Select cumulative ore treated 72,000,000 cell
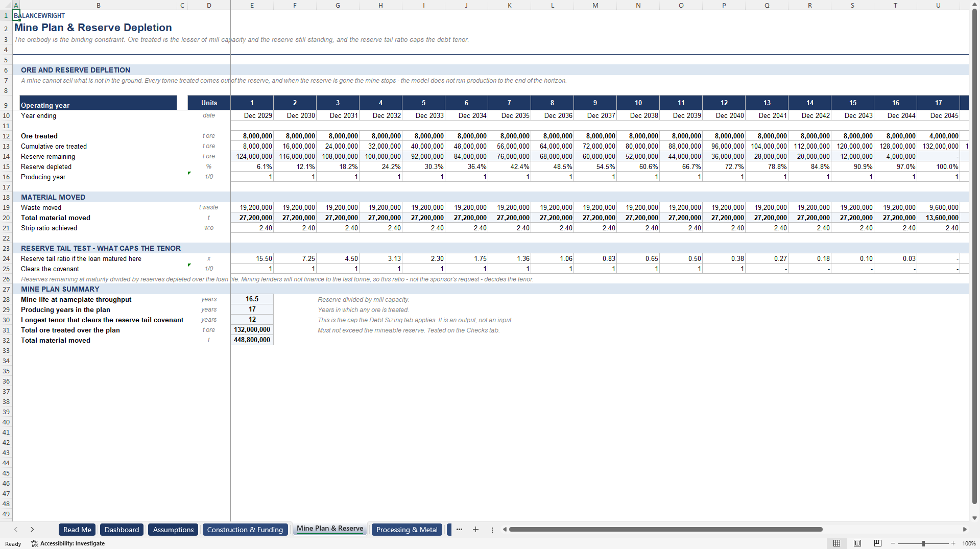This screenshot has width=980, height=549. [595, 146]
